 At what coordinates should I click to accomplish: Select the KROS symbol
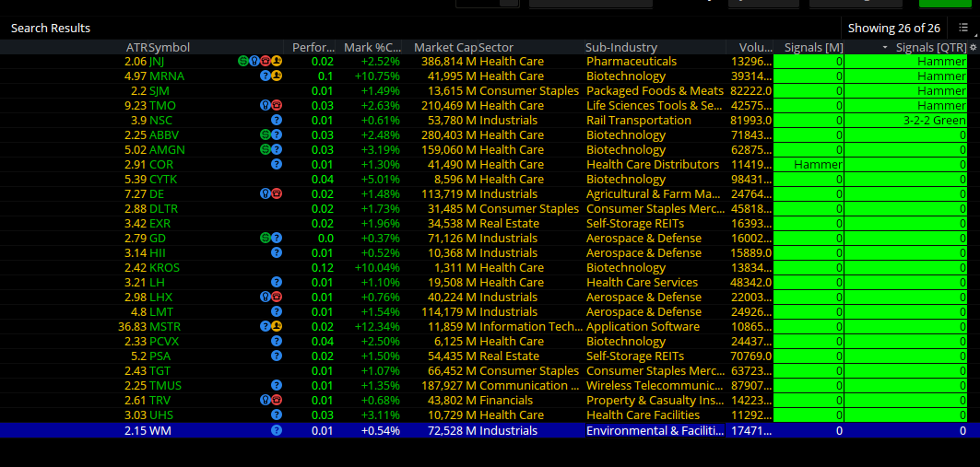[164, 268]
